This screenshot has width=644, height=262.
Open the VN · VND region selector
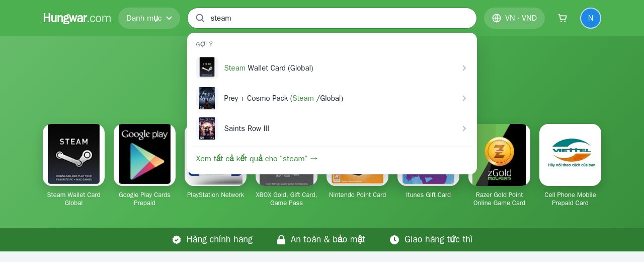tap(514, 18)
